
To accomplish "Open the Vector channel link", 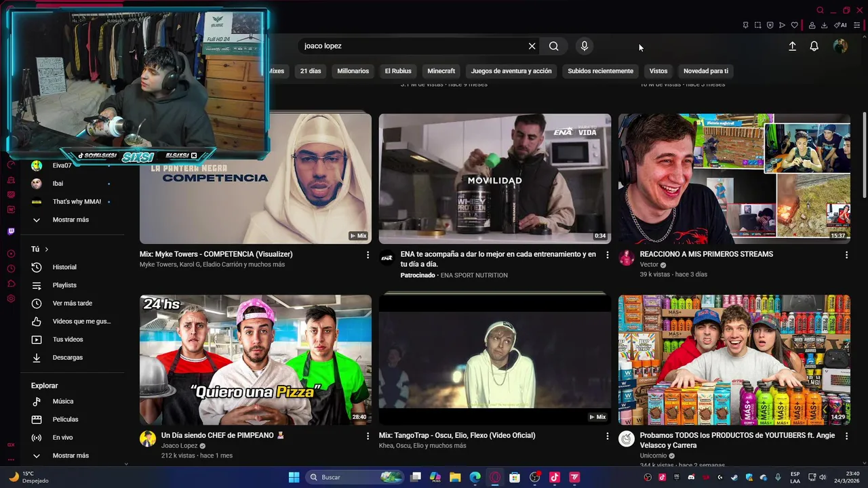I will click(x=649, y=265).
